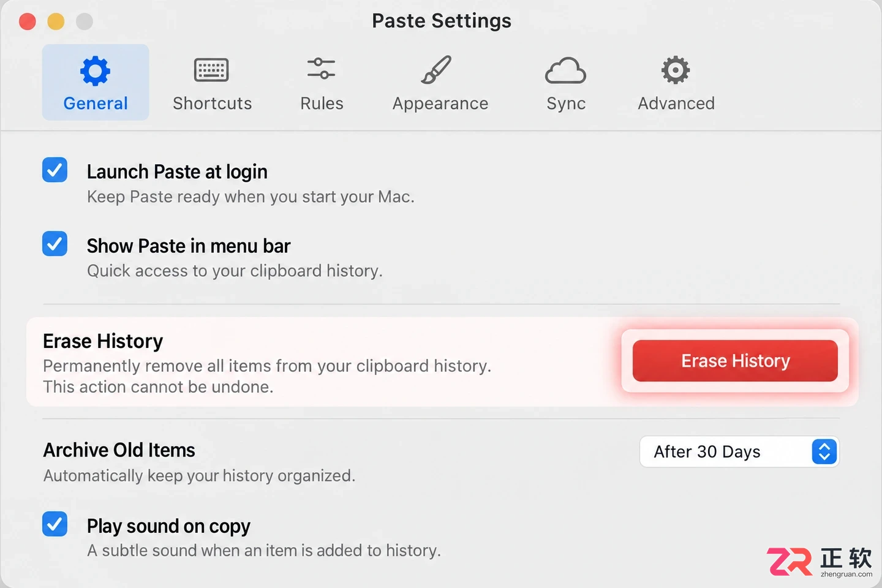The height and width of the screenshot is (588, 882).
Task: Click the Paste Settings window title
Action: point(442,21)
